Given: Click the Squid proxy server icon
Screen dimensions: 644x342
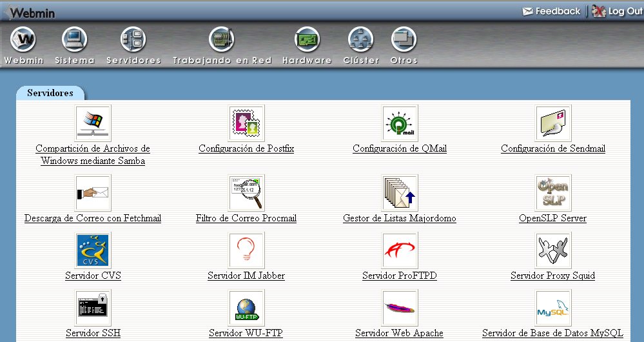Looking at the screenshot, I should tap(553, 250).
